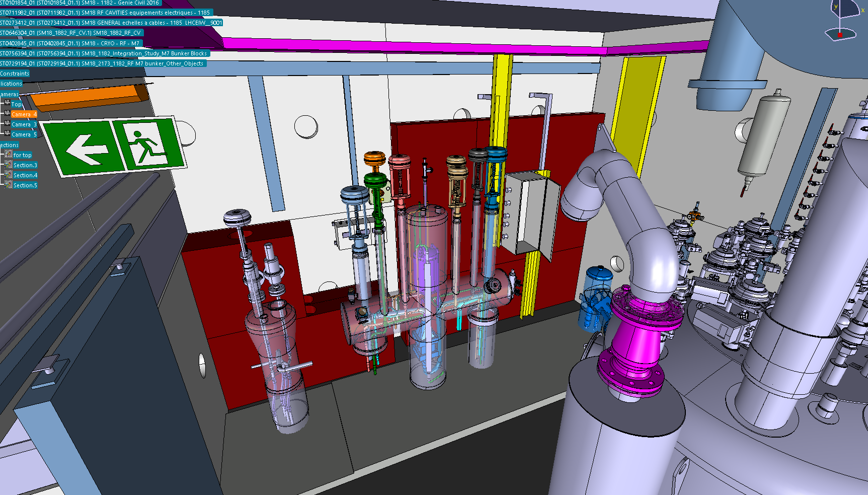Screen dimensions: 868x495
Task: Click the camera icon beside Top
Action: coord(7,104)
